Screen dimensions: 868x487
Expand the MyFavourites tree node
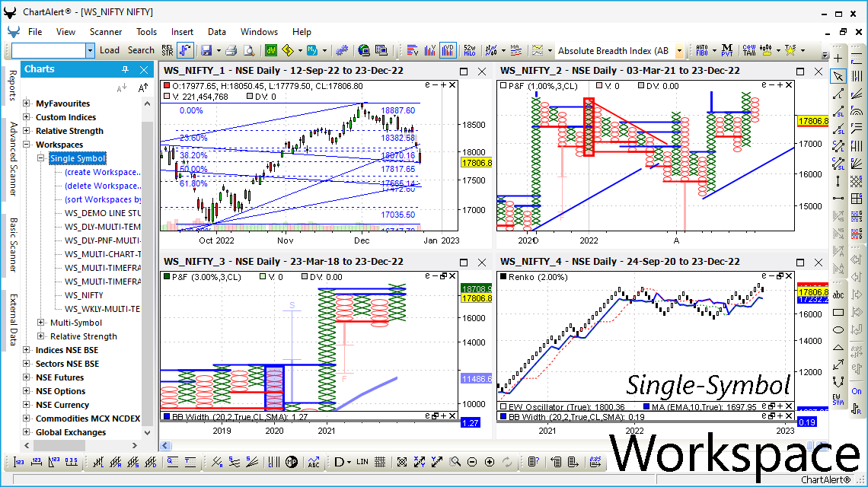pyautogui.click(x=26, y=103)
